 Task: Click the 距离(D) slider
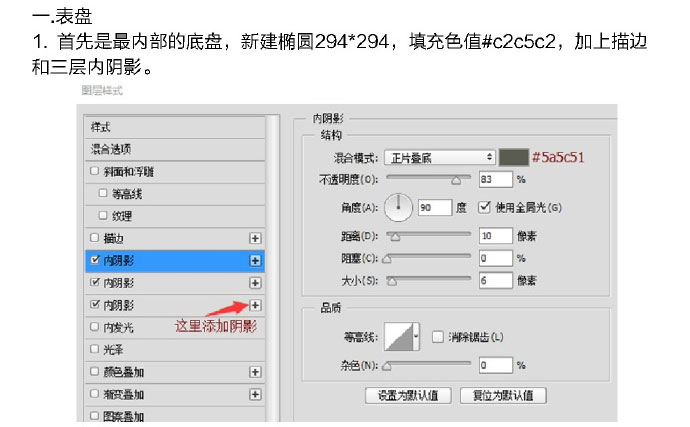tap(429, 236)
